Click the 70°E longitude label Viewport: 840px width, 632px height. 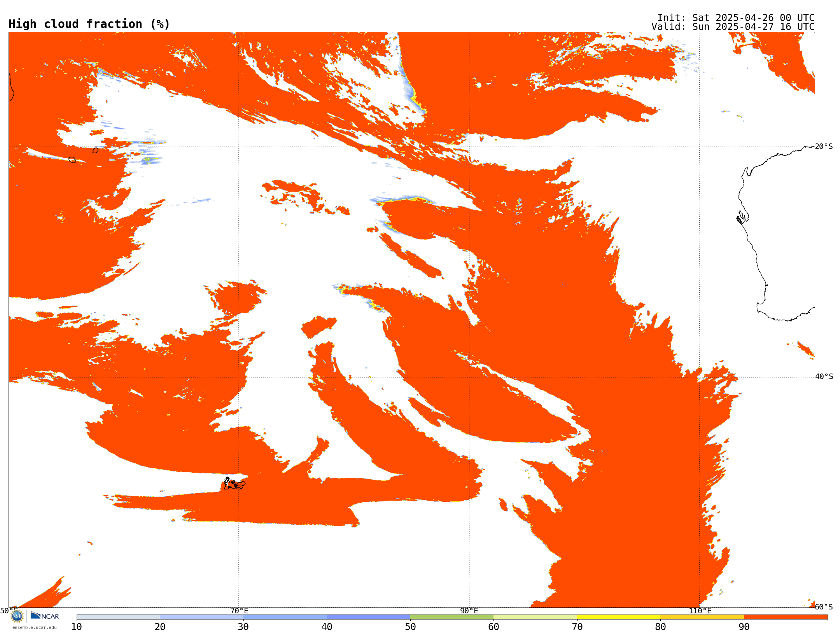tap(239, 611)
